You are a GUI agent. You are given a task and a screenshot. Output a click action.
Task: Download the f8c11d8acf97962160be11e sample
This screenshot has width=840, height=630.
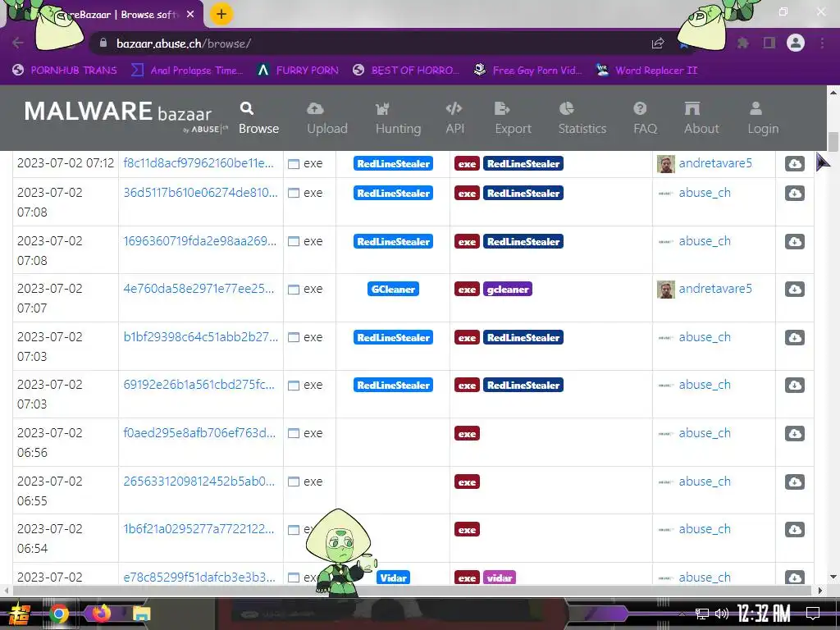[x=794, y=163]
